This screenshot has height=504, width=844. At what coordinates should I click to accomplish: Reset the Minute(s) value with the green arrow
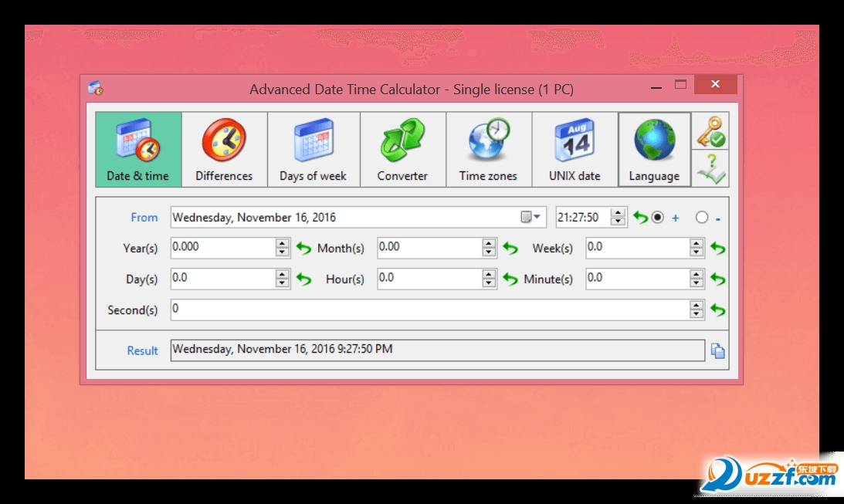pos(718,279)
